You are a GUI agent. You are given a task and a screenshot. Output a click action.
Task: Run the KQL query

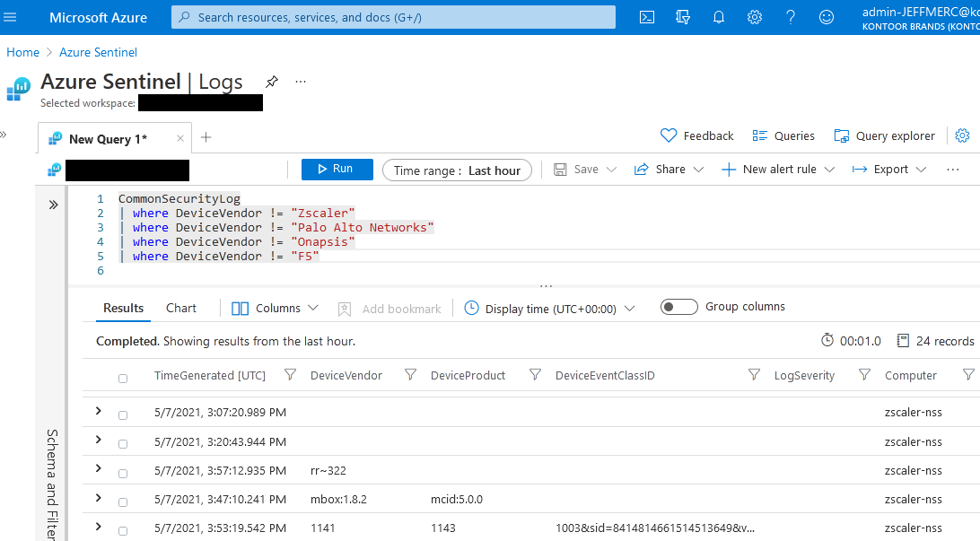[337, 169]
